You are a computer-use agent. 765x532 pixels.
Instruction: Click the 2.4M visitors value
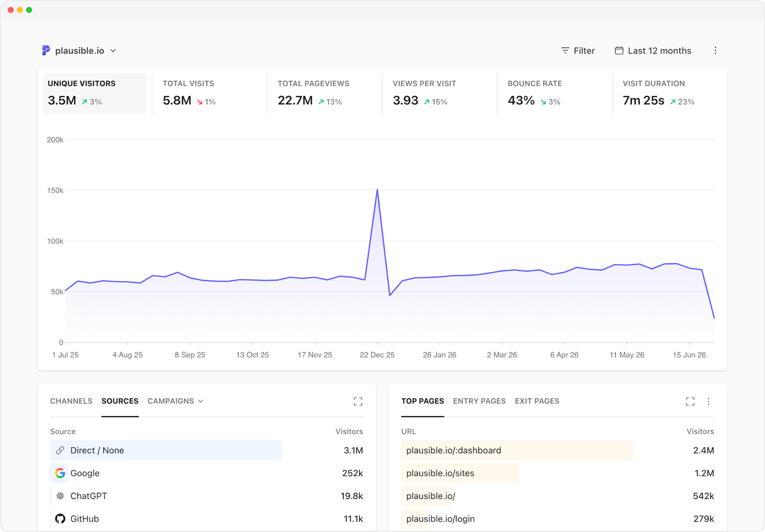tap(703, 450)
